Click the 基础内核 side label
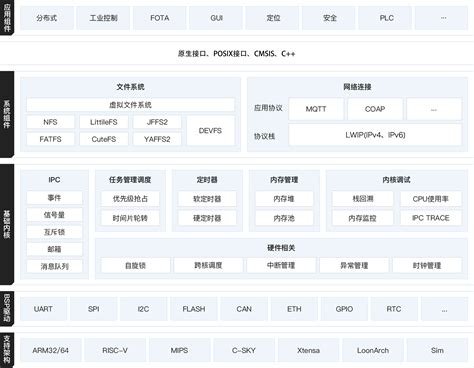Screen dimensions: 474x368 tap(7, 224)
